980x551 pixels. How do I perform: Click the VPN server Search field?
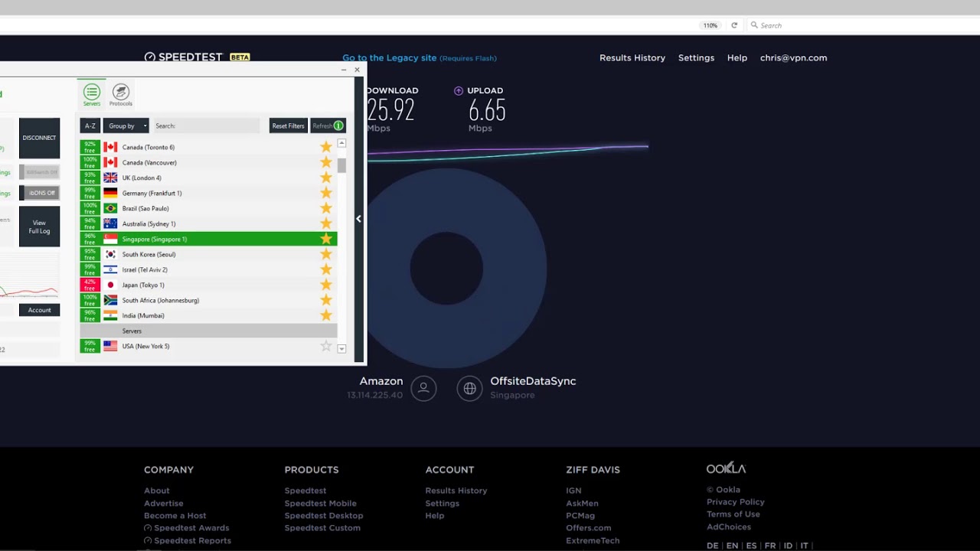click(x=207, y=126)
